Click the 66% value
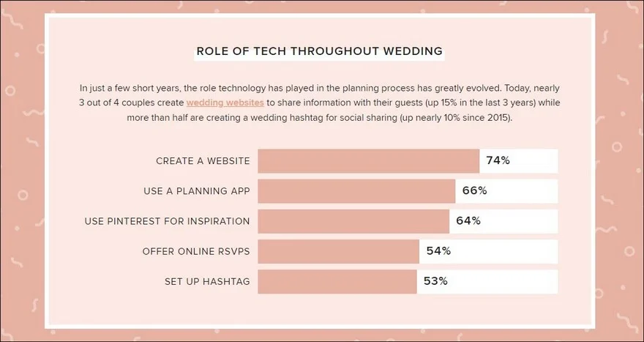Image resolution: width=644 pixels, height=342 pixels. point(474,191)
